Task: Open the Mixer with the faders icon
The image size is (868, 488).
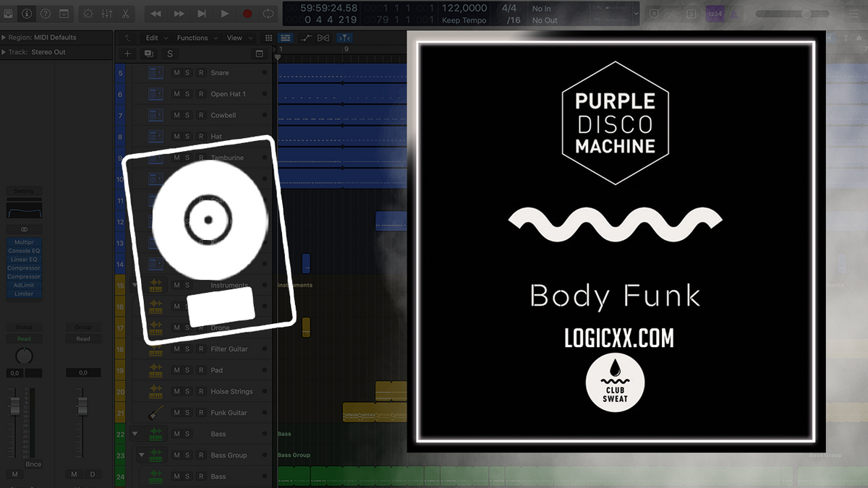Action: pyautogui.click(x=106, y=13)
